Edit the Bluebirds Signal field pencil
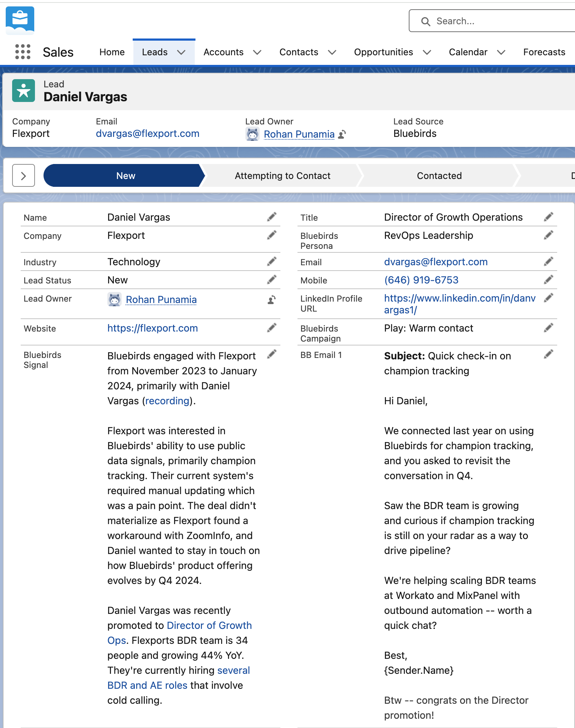The height and width of the screenshot is (728, 575). 272,354
